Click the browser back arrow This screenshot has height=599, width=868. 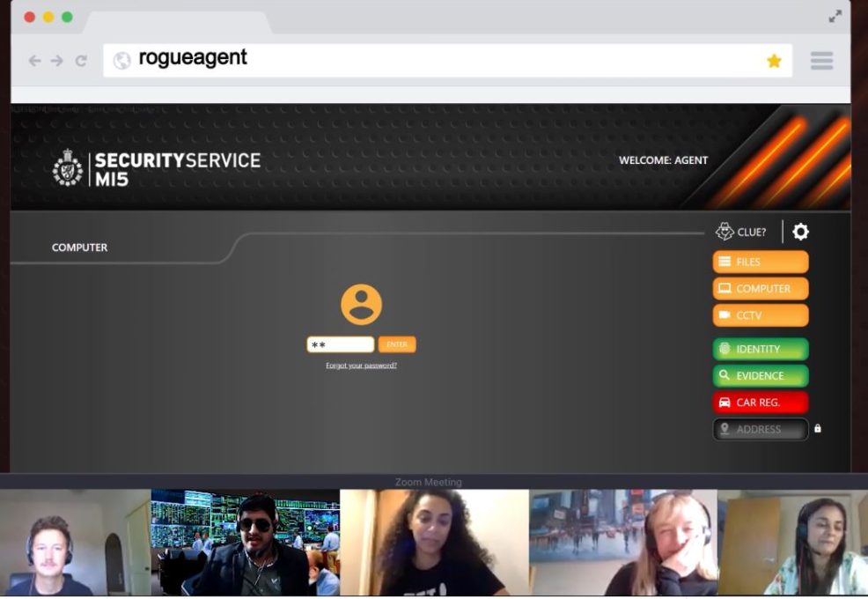point(34,61)
